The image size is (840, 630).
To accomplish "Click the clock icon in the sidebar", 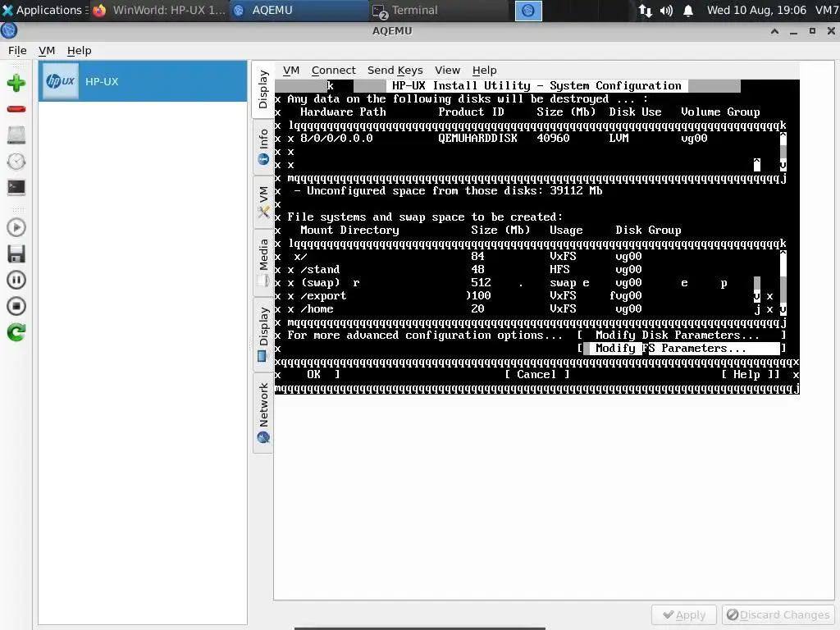I will pyautogui.click(x=16, y=162).
